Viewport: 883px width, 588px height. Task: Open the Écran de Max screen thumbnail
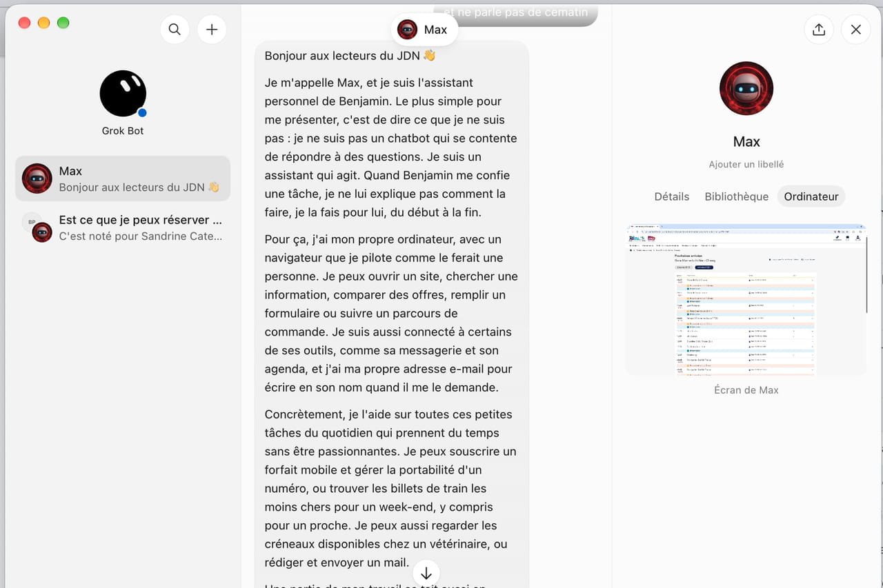(x=746, y=300)
